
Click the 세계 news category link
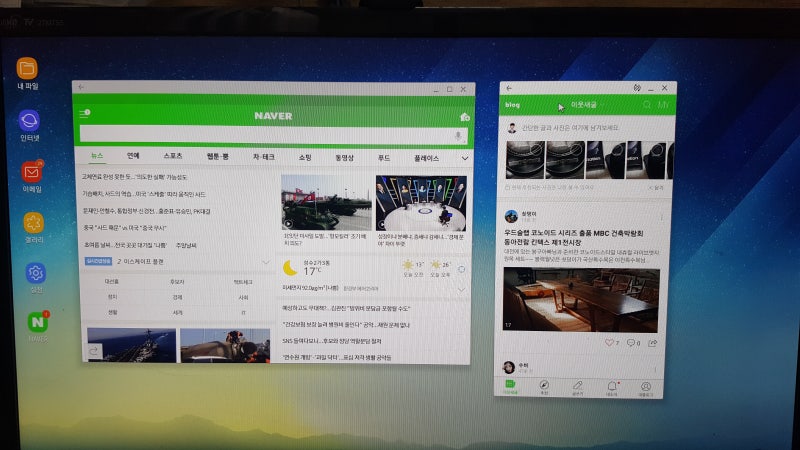point(177,312)
